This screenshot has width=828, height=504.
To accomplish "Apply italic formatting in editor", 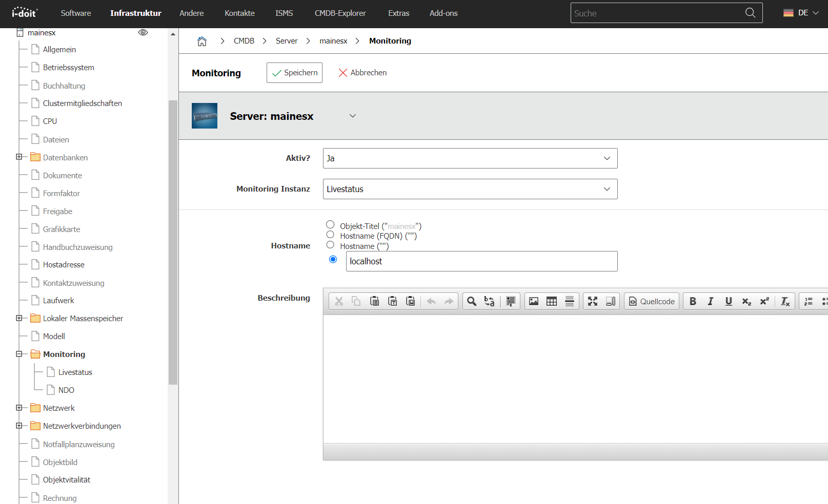I will [711, 301].
